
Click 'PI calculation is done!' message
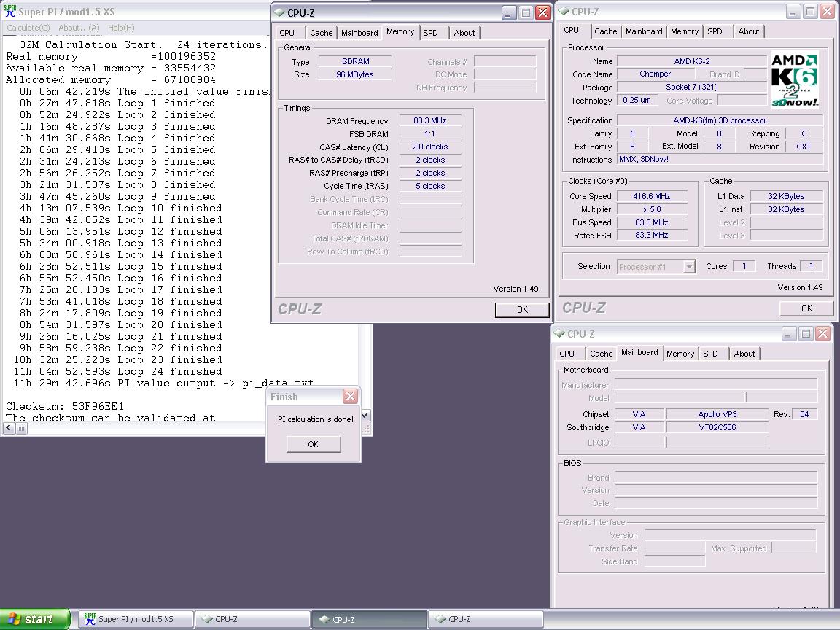(316, 419)
